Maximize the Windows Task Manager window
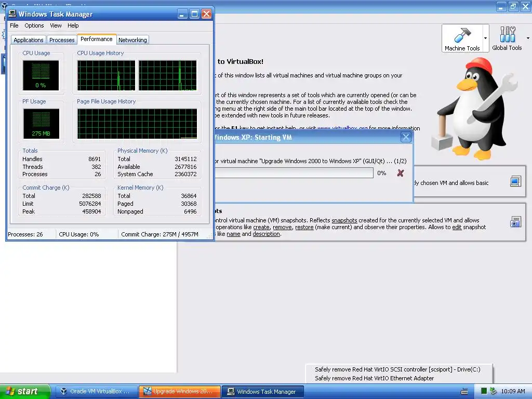 click(194, 14)
